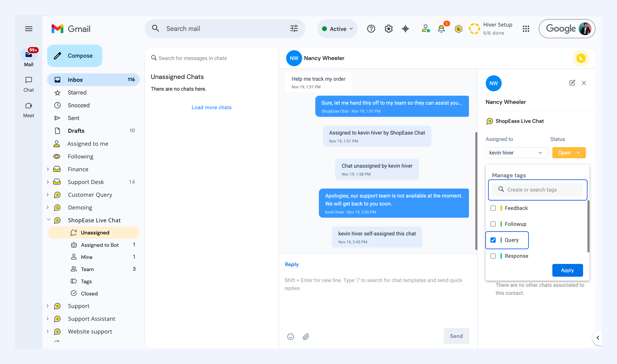Open the Active status dropdown
Viewport: 617px width, 364px height.
[337, 29]
